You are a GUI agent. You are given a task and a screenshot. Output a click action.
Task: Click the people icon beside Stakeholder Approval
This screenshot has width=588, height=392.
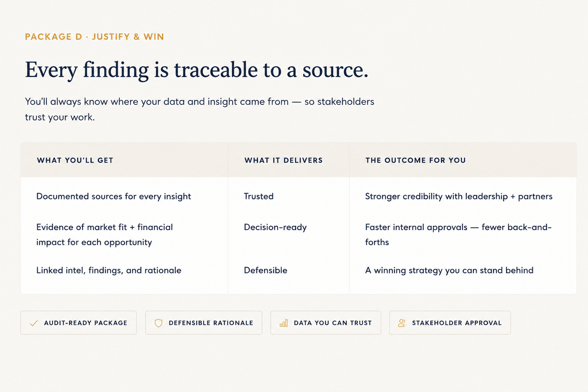tap(401, 323)
